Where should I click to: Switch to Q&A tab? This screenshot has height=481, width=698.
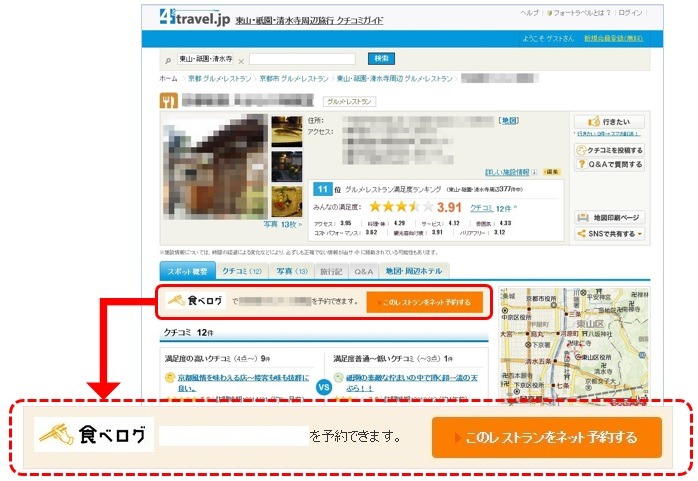pyautogui.click(x=364, y=271)
